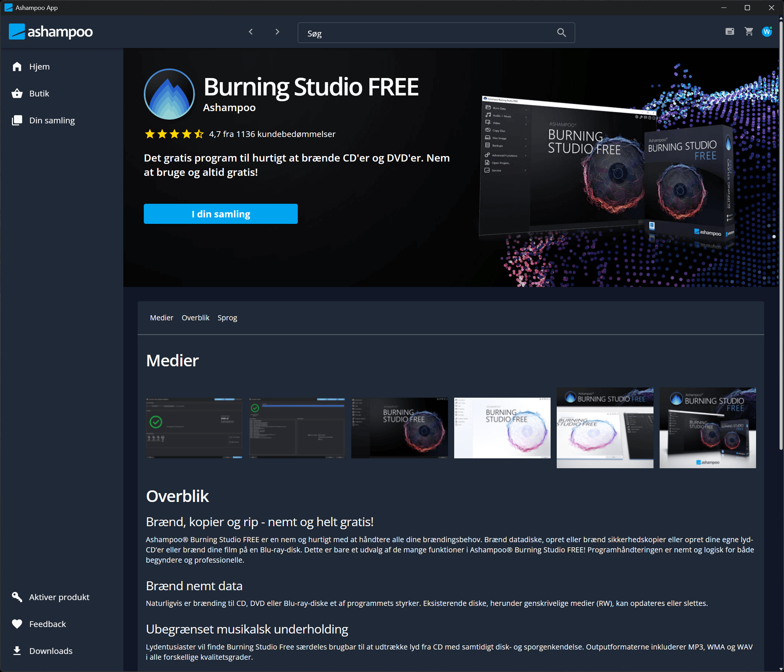Click the 'Det gratis program' tagline text
This screenshot has height=672, width=784.
point(297,165)
